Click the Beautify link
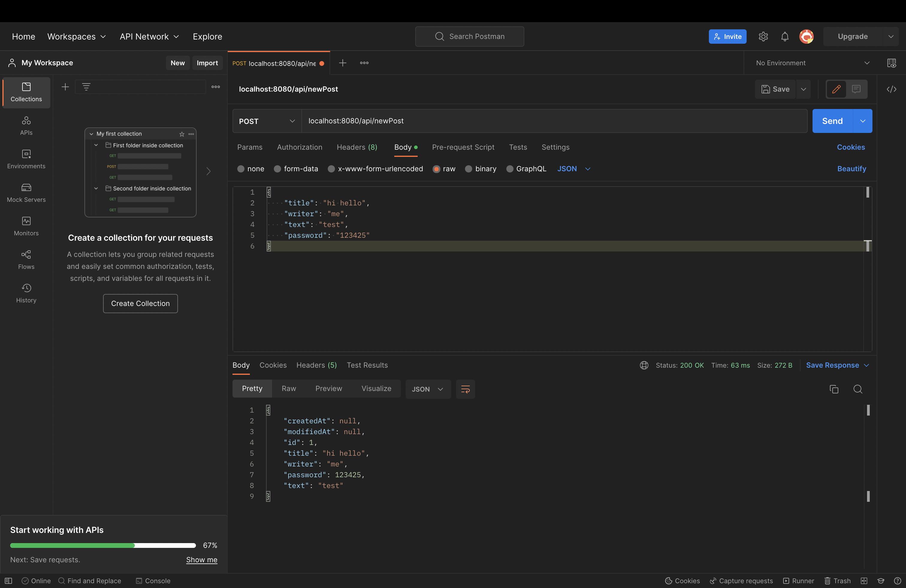The image size is (906, 588). 851,169
